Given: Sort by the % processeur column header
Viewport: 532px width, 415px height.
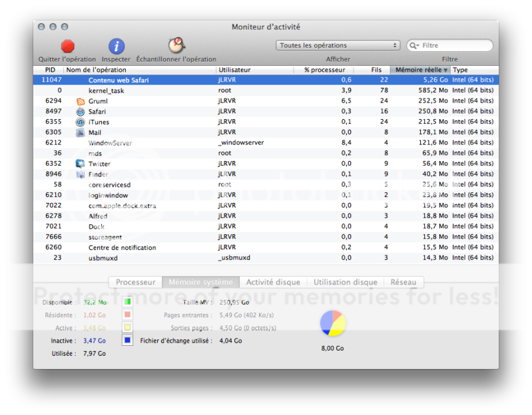Looking at the screenshot, I should click(324, 70).
